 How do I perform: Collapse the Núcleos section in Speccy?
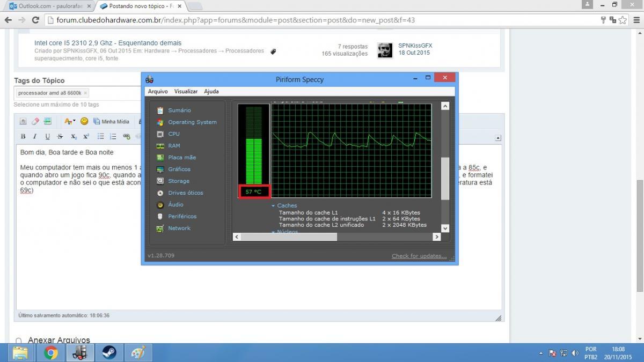(273, 232)
